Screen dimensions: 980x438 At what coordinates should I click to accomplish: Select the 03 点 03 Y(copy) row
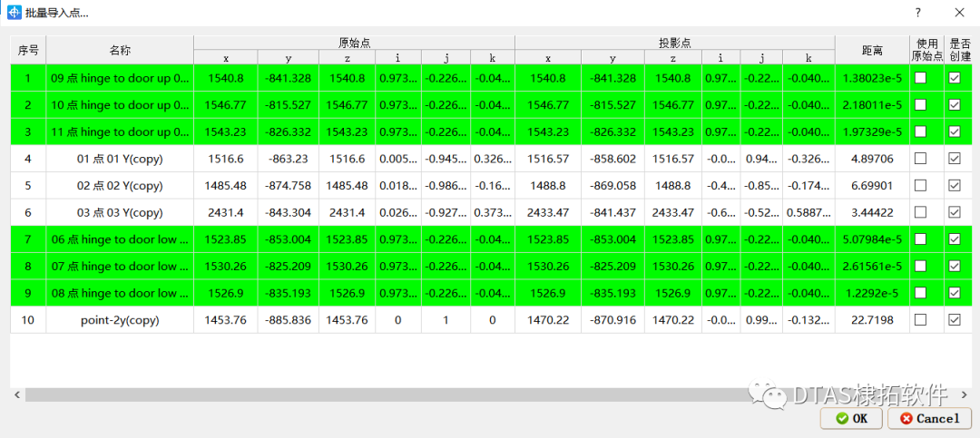(120, 212)
